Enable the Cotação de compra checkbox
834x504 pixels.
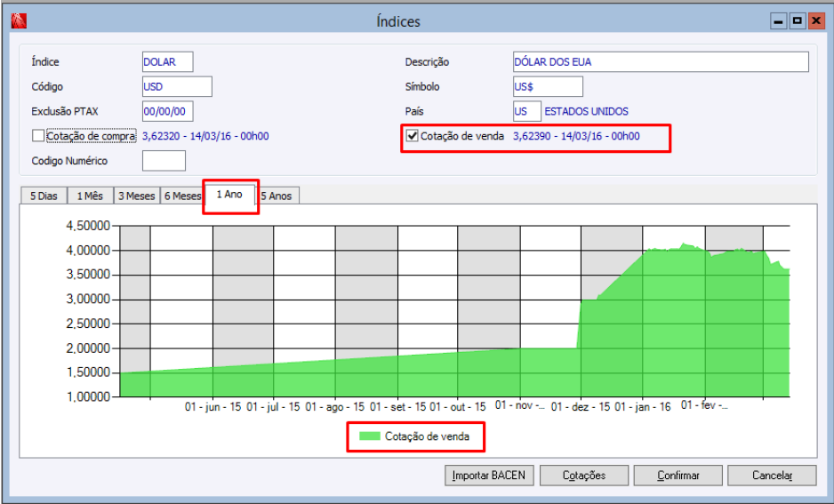tap(37, 136)
